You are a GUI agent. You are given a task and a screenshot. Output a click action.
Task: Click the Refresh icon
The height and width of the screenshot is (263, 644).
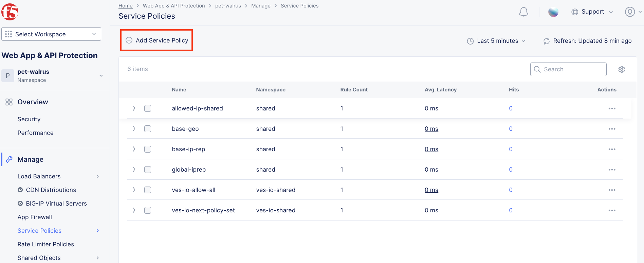coord(547,41)
